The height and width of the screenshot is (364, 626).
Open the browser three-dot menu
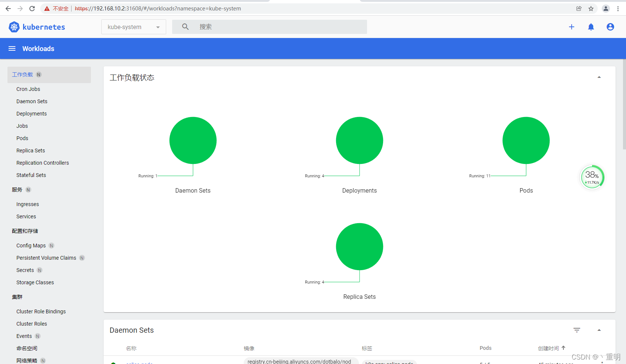pos(618,9)
